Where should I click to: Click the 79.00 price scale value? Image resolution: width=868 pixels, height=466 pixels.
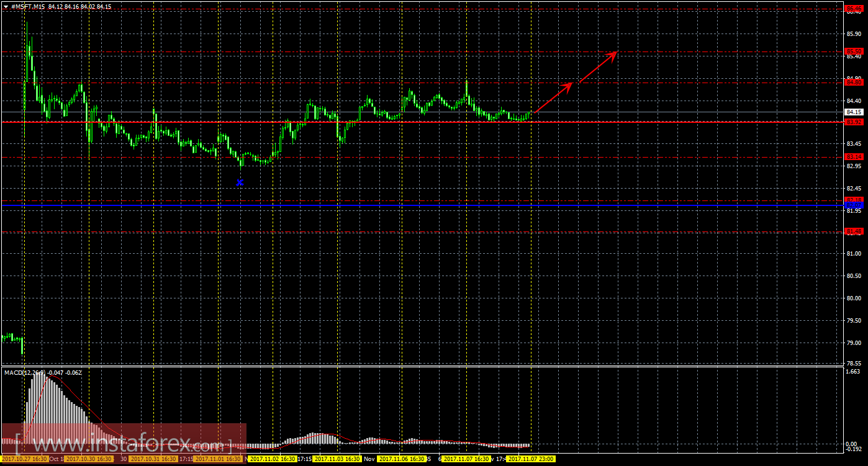click(854, 343)
